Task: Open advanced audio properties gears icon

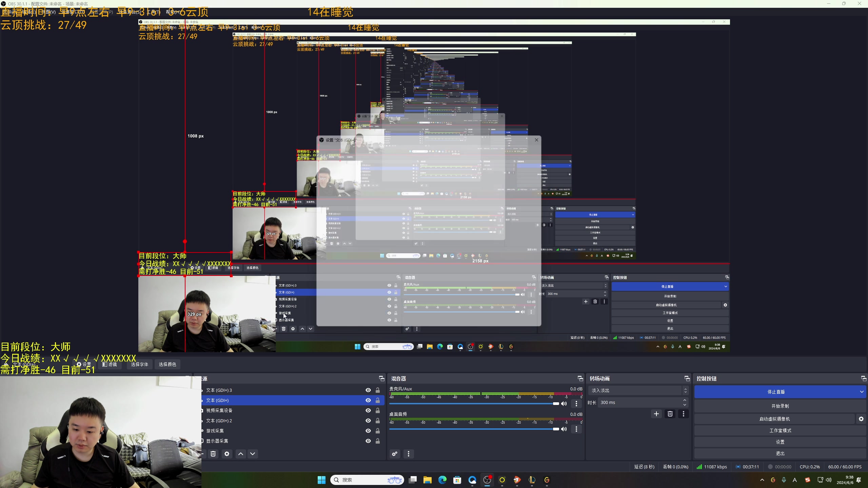Action: 395,454
